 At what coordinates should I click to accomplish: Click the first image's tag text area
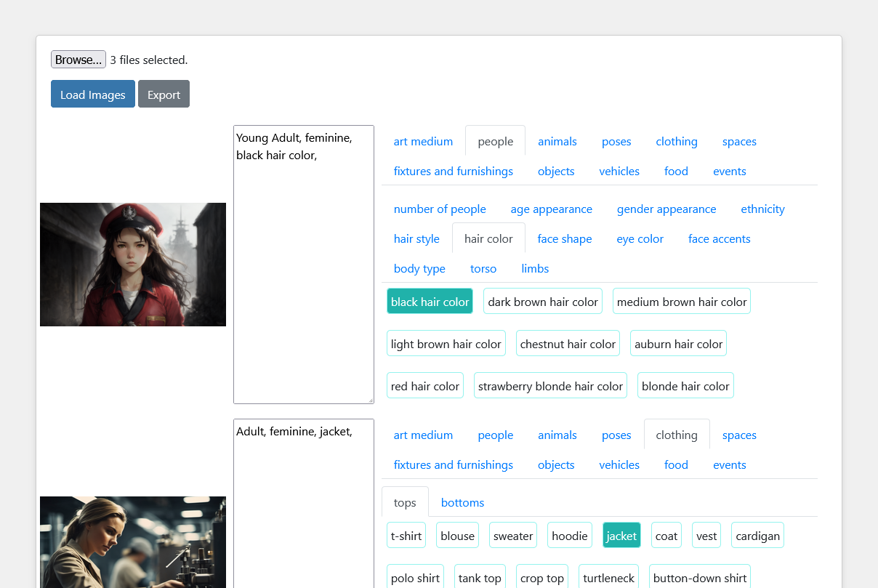point(304,265)
